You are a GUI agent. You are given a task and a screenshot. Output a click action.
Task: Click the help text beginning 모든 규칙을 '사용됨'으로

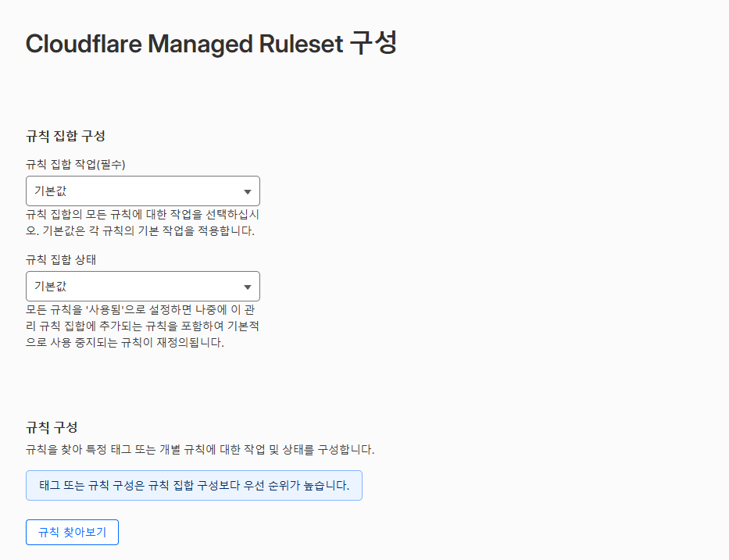coord(142,326)
